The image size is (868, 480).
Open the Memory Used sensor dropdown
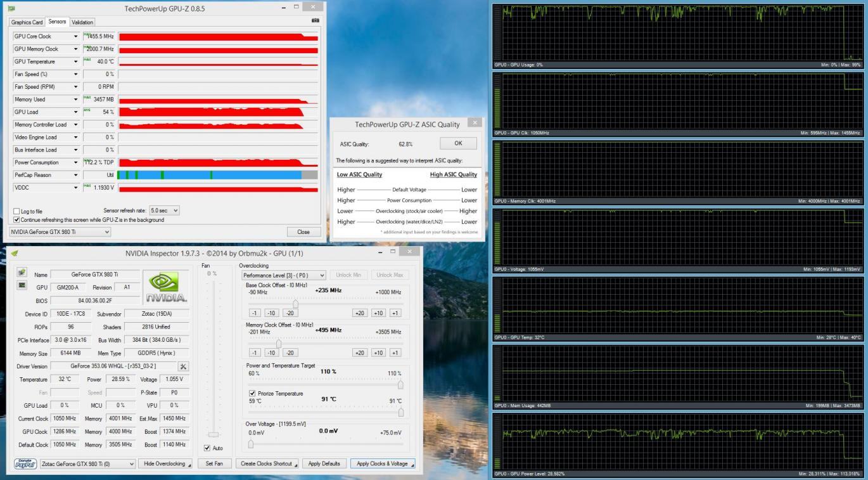tap(76, 100)
